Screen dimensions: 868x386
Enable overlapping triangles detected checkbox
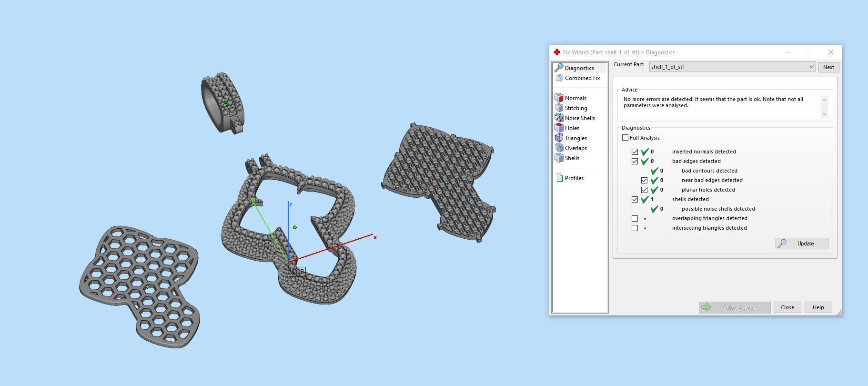coord(635,218)
